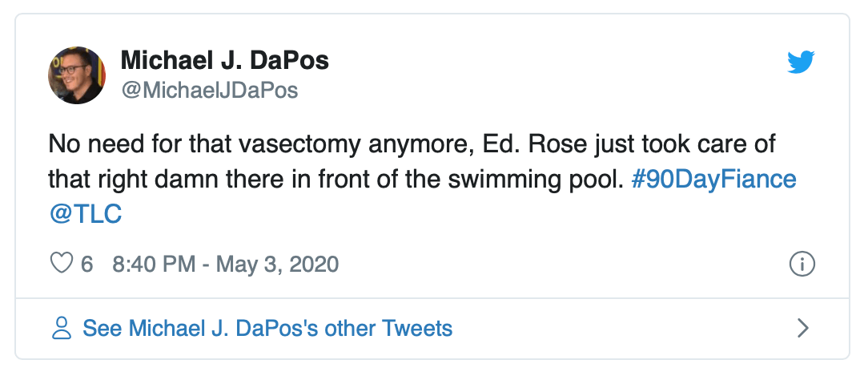
Task: Open Michael J. DaPos's profile picture
Action: (78, 75)
